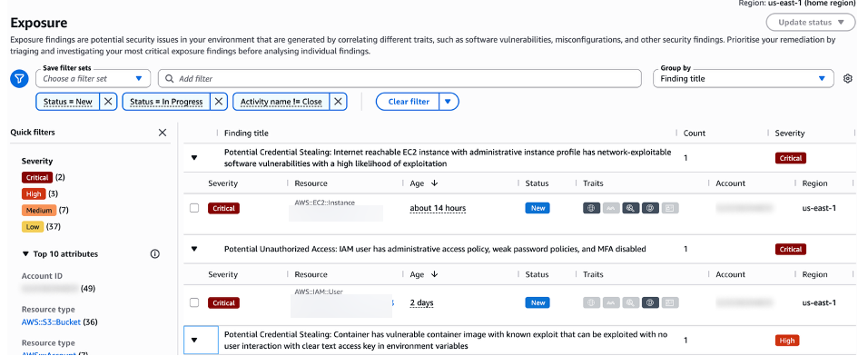The image size is (868, 356).
Task: Click the Clear filter button
Action: [408, 102]
